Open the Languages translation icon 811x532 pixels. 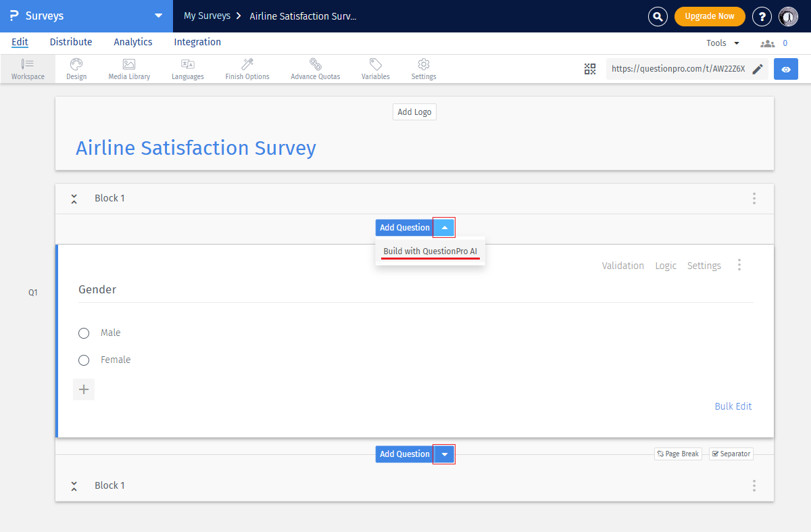(x=188, y=64)
